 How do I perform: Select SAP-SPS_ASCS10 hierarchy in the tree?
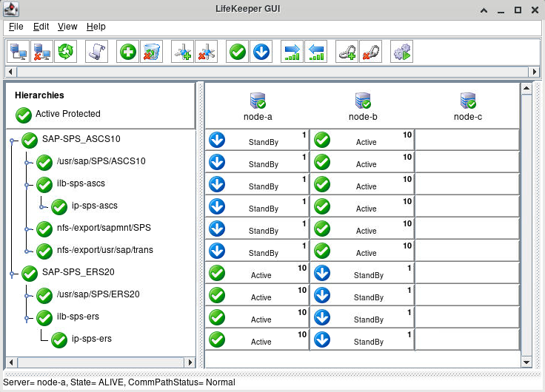tap(81, 139)
